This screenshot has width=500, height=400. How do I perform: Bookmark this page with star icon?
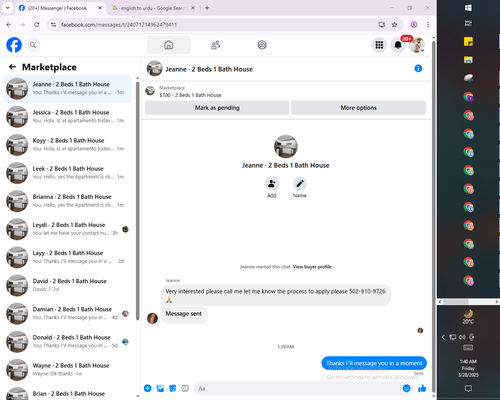(x=395, y=25)
